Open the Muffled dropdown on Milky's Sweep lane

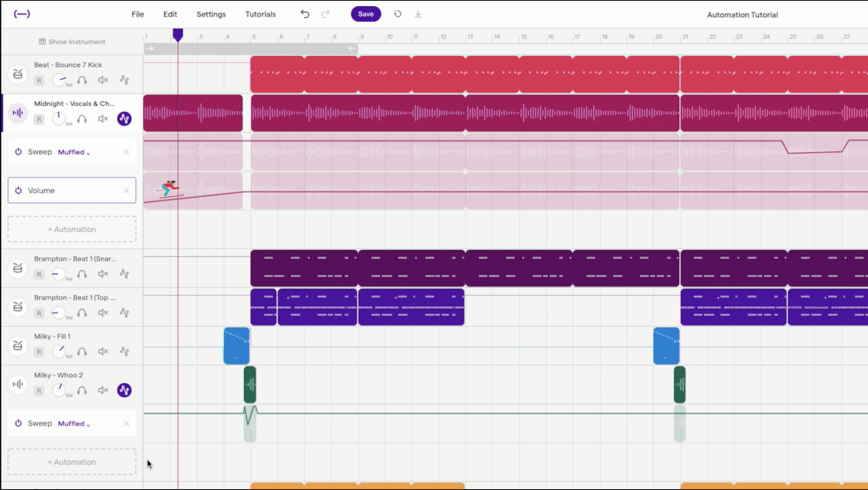pyautogui.click(x=73, y=424)
